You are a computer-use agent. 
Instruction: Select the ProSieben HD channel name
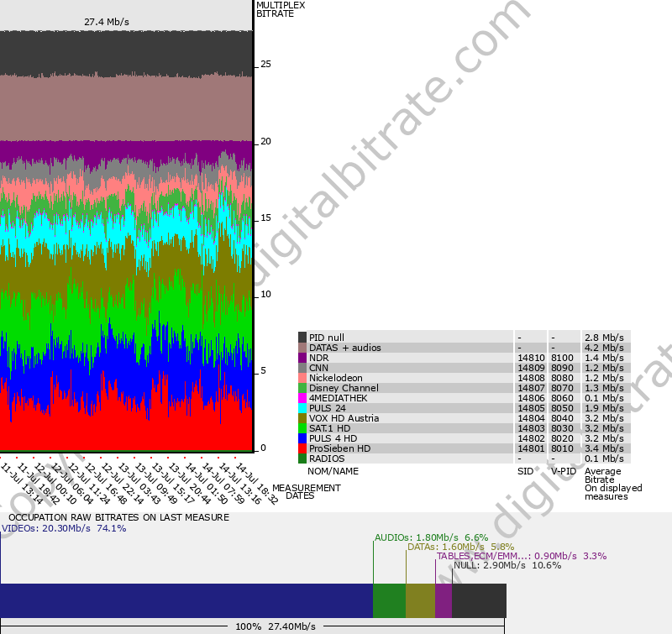tap(340, 448)
